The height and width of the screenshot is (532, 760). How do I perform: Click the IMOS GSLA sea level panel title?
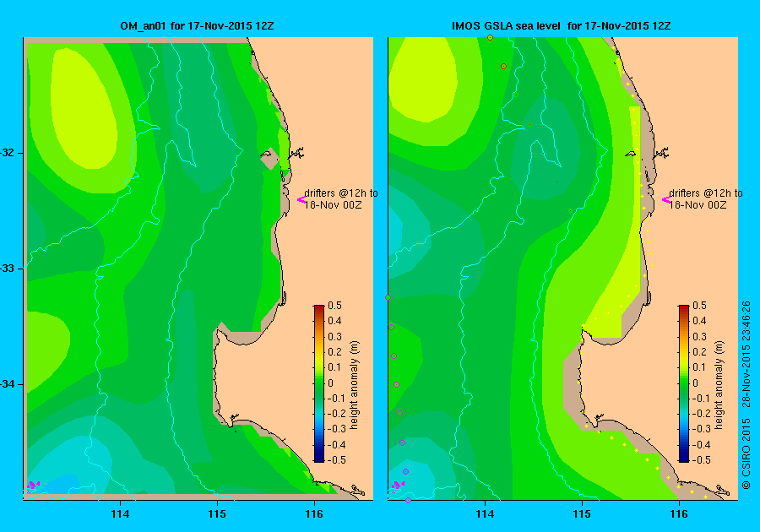(561, 25)
